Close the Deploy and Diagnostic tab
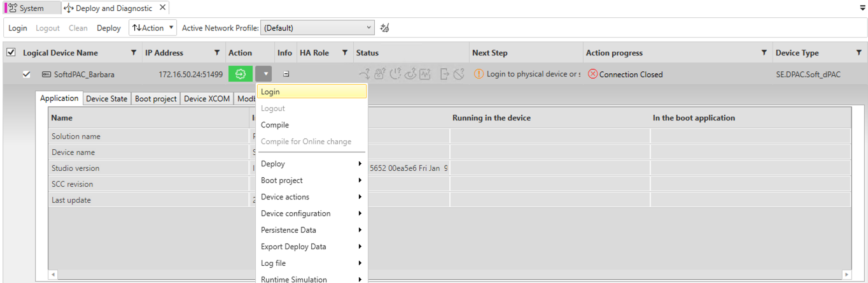 [x=162, y=8]
